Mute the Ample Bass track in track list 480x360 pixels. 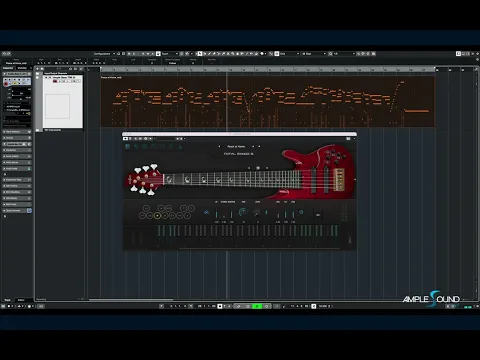point(46,78)
